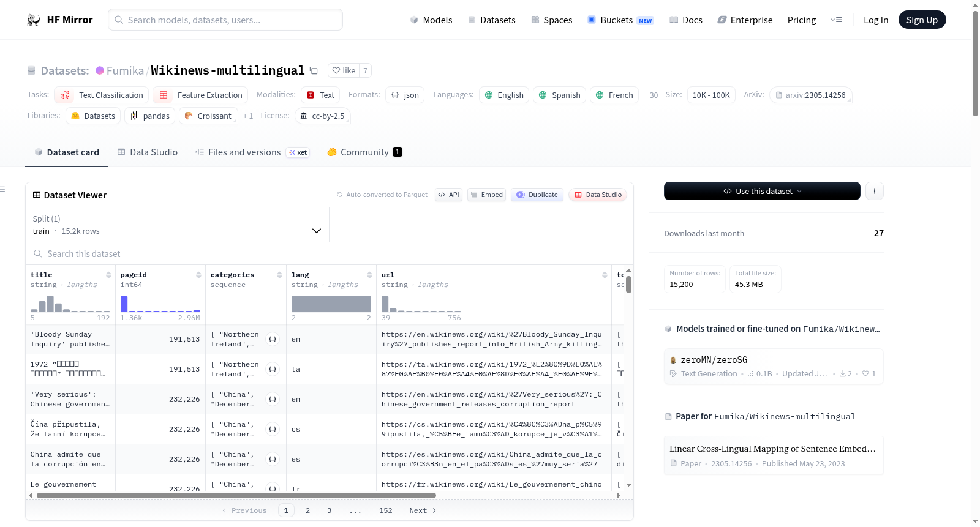Open the Data Studio tab
This screenshot has width=980, height=527.
[148, 152]
